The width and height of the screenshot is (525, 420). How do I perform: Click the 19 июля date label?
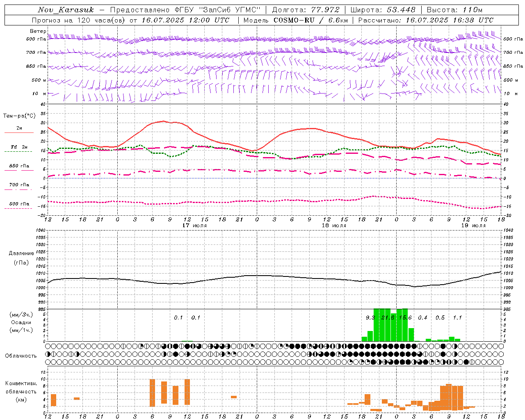point(473,226)
